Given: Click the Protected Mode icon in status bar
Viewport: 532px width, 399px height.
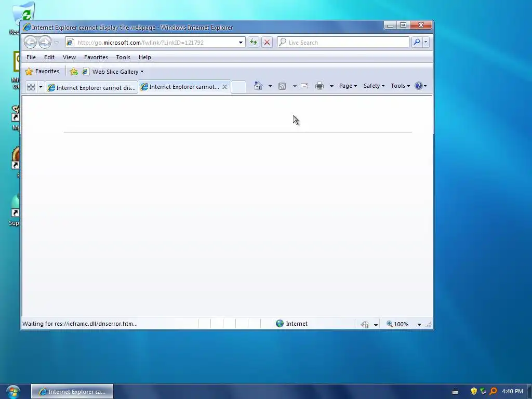Looking at the screenshot, I should [365, 324].
